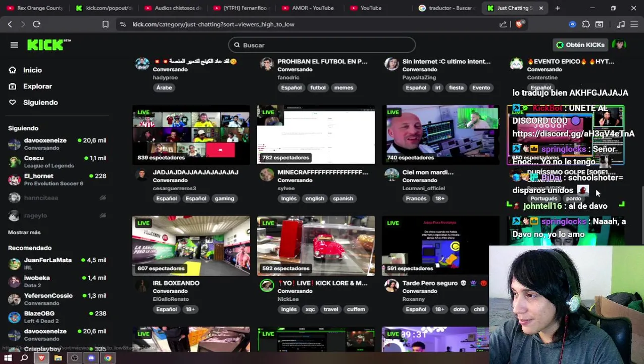Open El_hornet channel in sidebar
Viewport: 644px width, 364px height.
point(58,179)
